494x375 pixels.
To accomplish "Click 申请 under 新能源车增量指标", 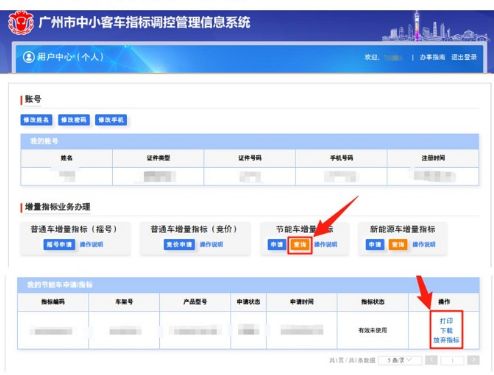I will [x=375, y=245].
